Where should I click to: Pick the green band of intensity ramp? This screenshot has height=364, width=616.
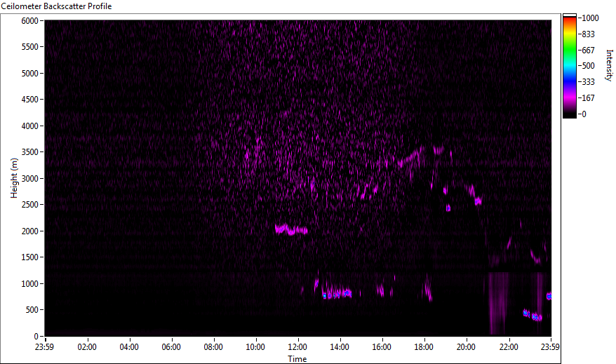pos(569,50)
